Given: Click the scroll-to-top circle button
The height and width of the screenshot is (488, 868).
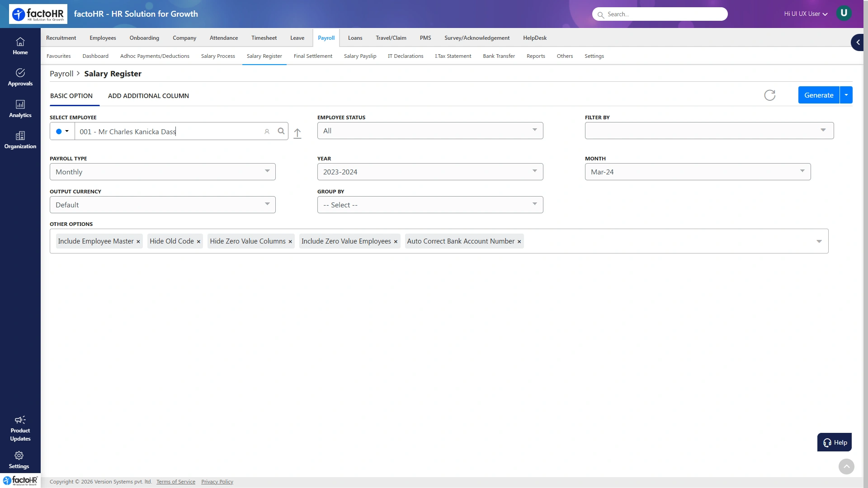Looking at the screenshot, I should click(x=846, y=466).
